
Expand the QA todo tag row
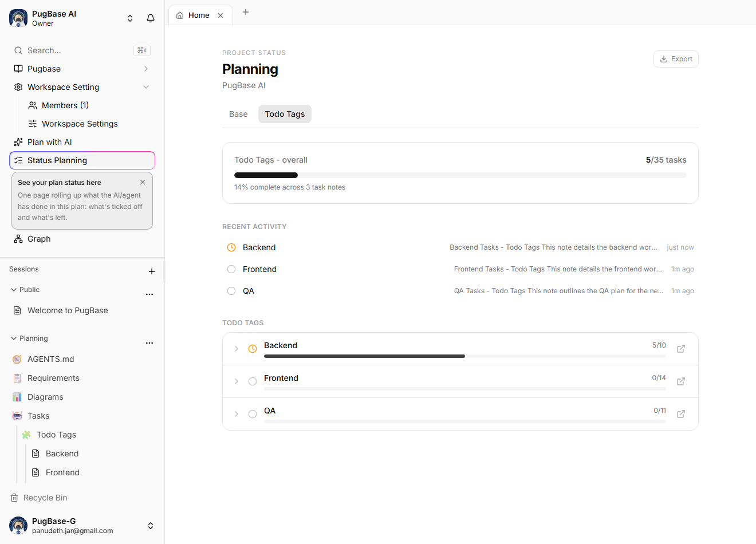[237, 414]
